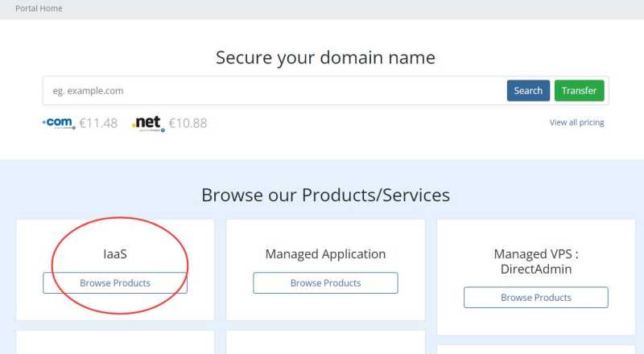Click the Managed Application card title

326,253
